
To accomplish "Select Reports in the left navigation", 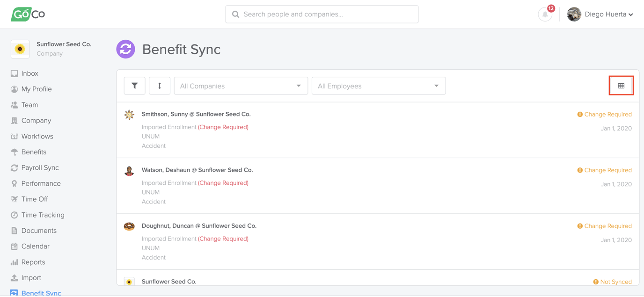I will [x=33, y=262].
